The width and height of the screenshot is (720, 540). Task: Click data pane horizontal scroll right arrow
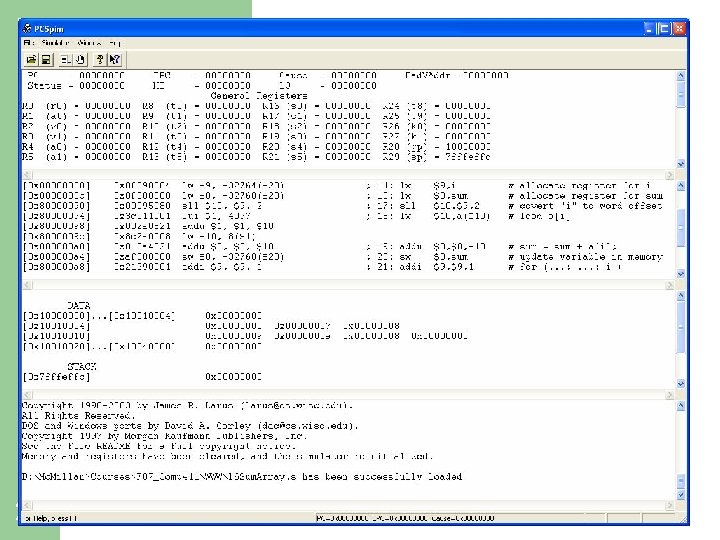pos(669,395)
